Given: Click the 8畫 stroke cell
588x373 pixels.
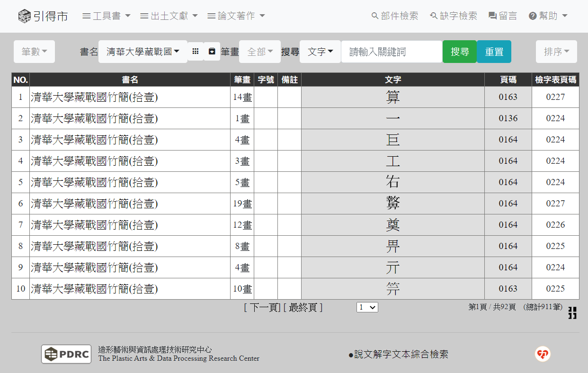Looking at the screenshot, I should [242, 246].
